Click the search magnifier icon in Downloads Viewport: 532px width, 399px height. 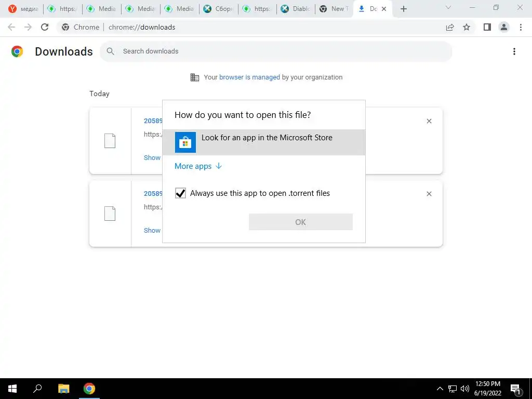pyautogui.click(x=110, y=51)
